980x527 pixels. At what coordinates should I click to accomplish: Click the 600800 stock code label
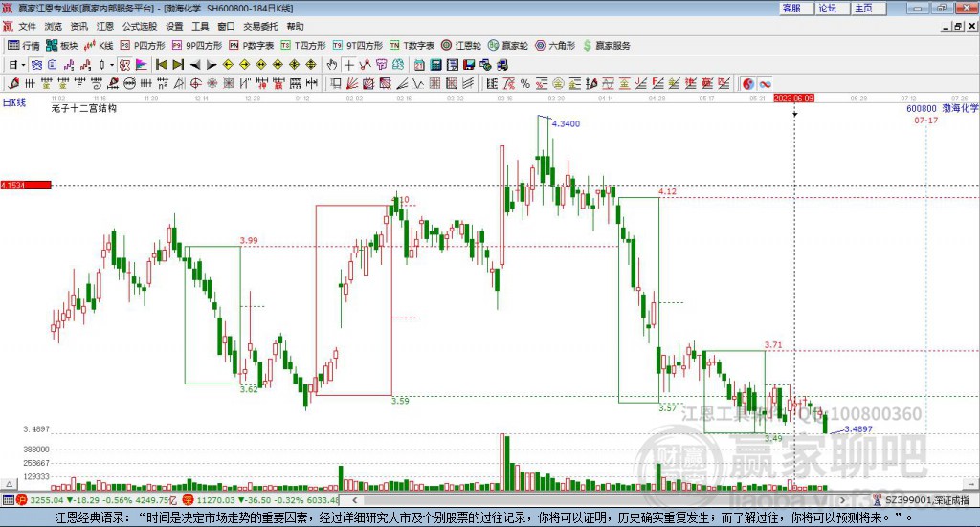tap(922, 109)
